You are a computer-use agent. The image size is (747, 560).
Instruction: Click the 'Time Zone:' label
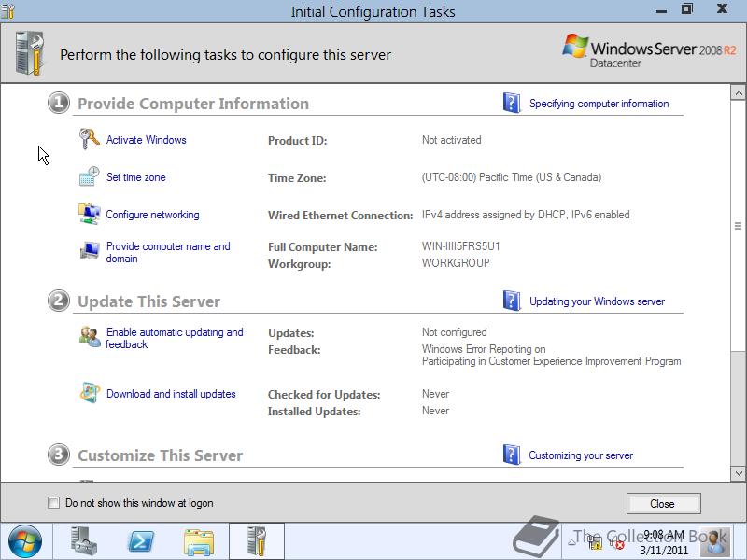[x=297, y=177]
